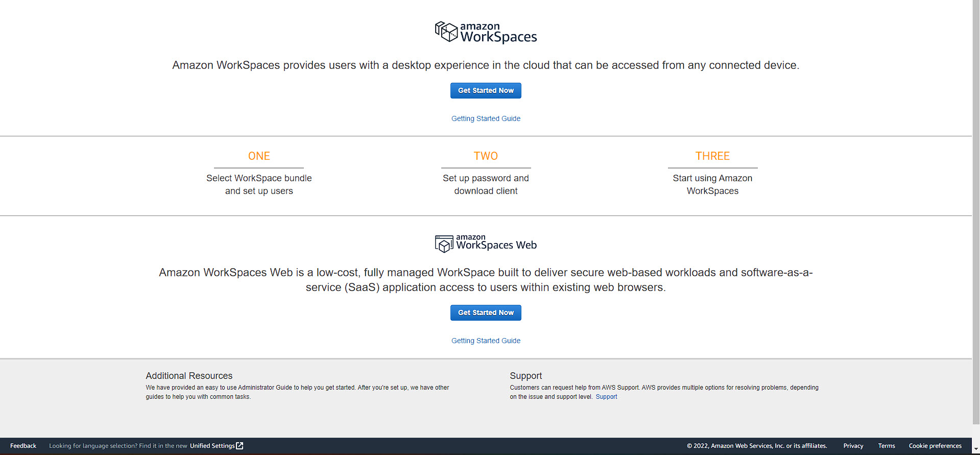The image size is (980, 455).
Task: Click Feedback in the bottom bar
Action: (22, 445)
